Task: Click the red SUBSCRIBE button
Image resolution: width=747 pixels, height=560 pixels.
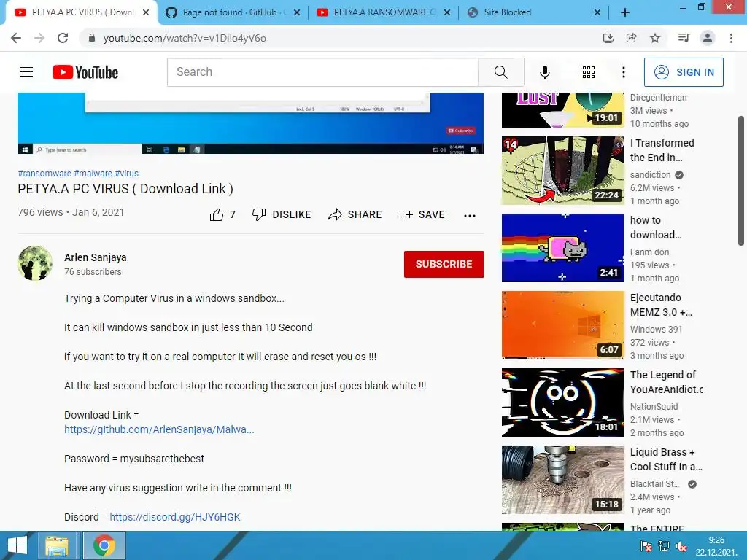Action: pyautogui.click(x=444, y=264)
